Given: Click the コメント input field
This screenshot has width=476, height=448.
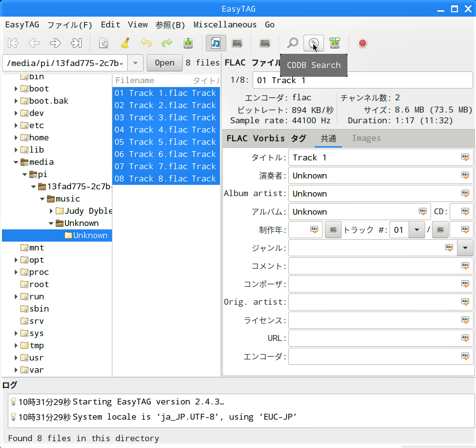Looking at the screenshot, I should (381, 266).
